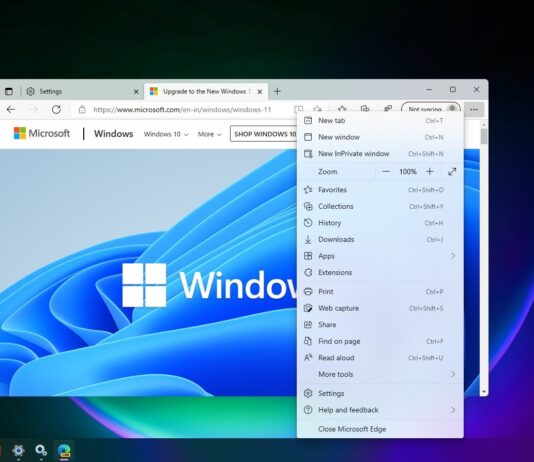This screenshot has height=462, width=534.
Task: Click the Apps grid icon
Action: [308, 256]
